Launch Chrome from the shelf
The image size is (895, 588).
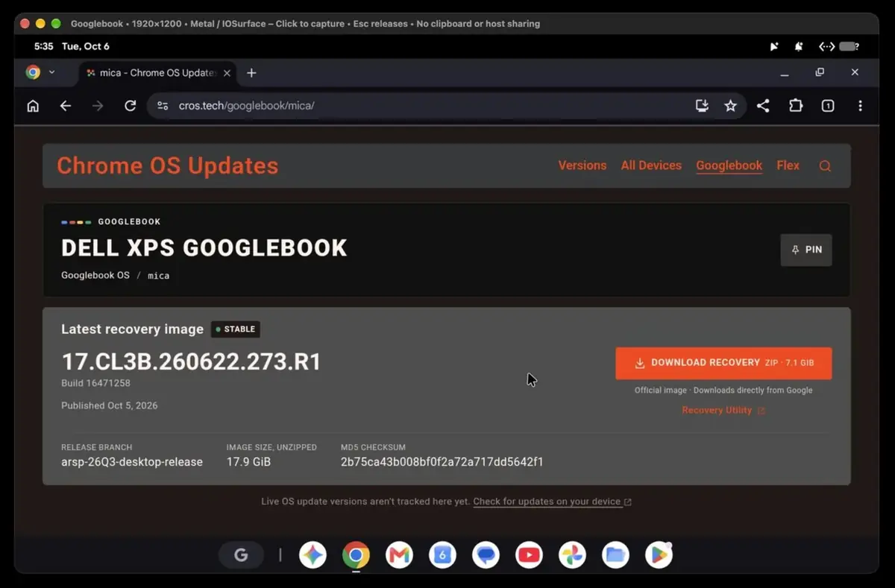[x=356, y=554]
